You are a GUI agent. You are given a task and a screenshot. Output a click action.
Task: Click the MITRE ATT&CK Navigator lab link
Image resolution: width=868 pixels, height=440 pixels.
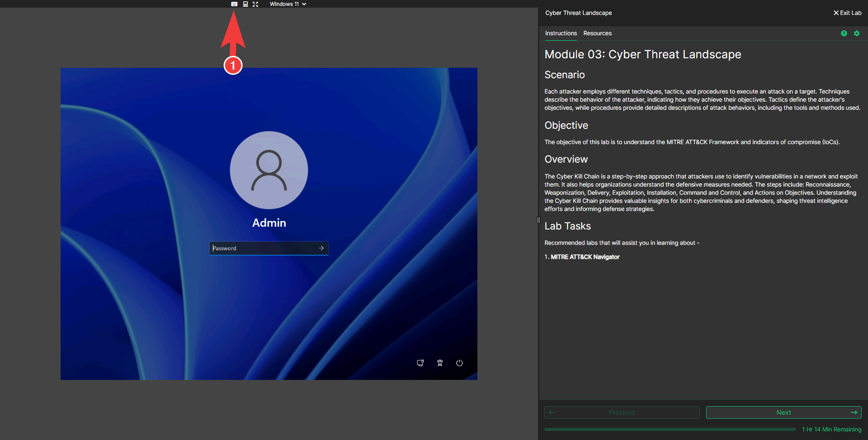(x=585, y=257)
